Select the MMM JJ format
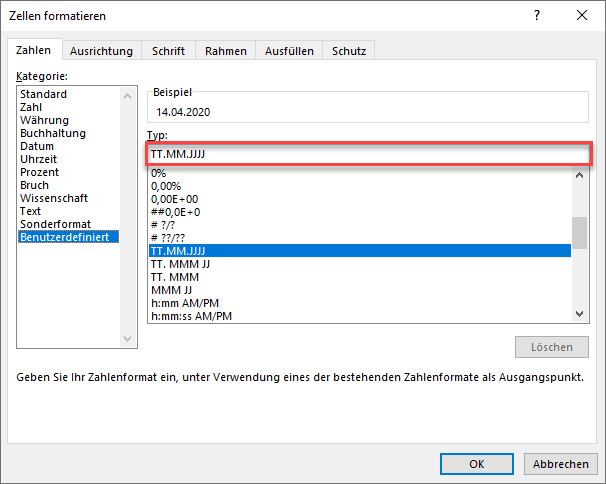This screenshot has height=484, width=606. pos(360,290)
